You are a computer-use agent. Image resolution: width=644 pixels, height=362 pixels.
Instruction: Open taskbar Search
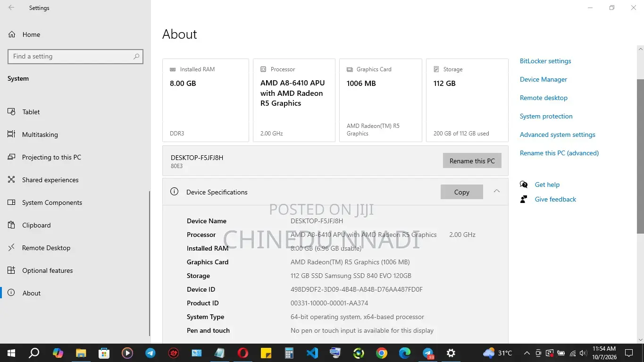34,353
